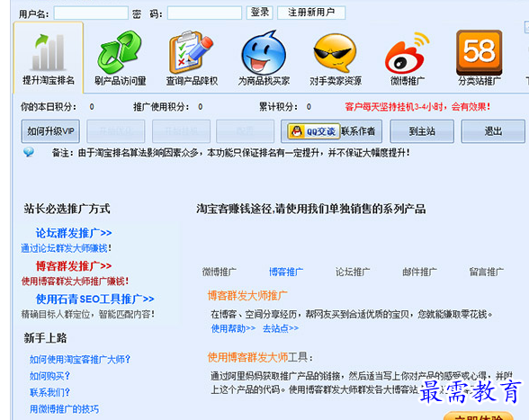Click the 使用博客群发大师工具 heading

pyautogui.click(x=260, y=357)
